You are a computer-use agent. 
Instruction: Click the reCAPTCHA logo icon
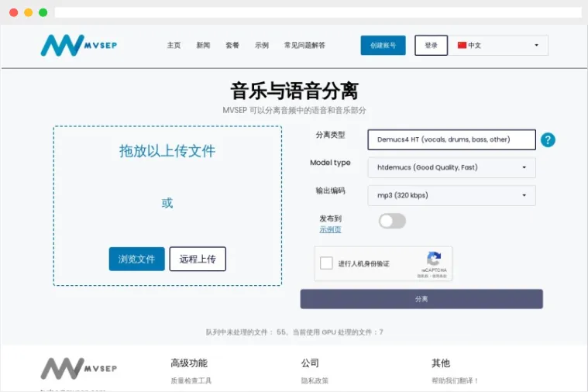434,259
